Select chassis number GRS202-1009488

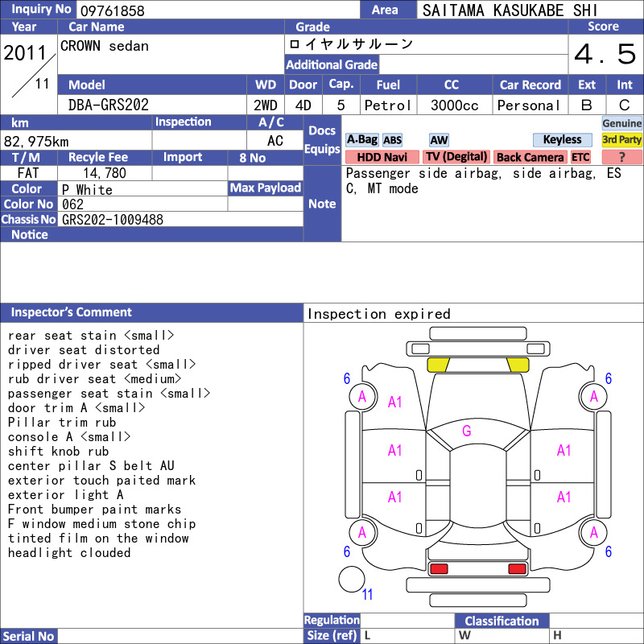pos(113,220)
